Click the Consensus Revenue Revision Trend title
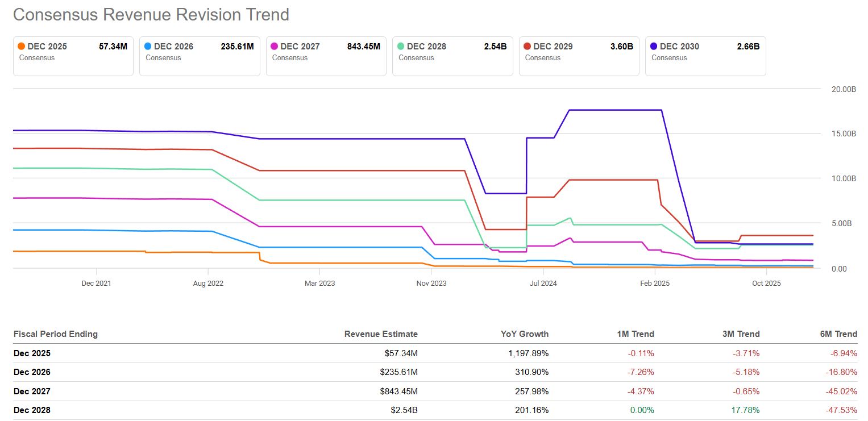The width and height of the screenshot is (868, 421). tap(151, 15)
